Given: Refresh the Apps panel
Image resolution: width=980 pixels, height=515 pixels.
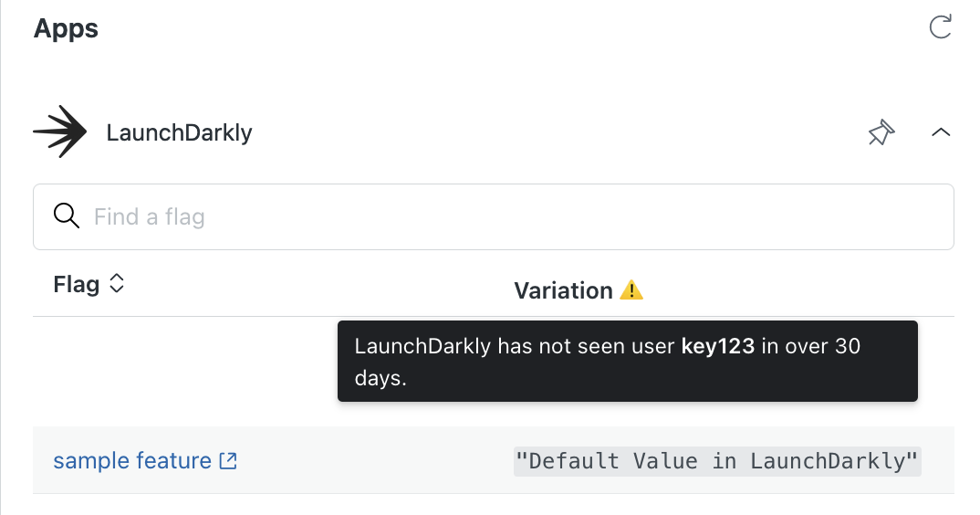Looking at the screenshot, I should coord(940,26).
